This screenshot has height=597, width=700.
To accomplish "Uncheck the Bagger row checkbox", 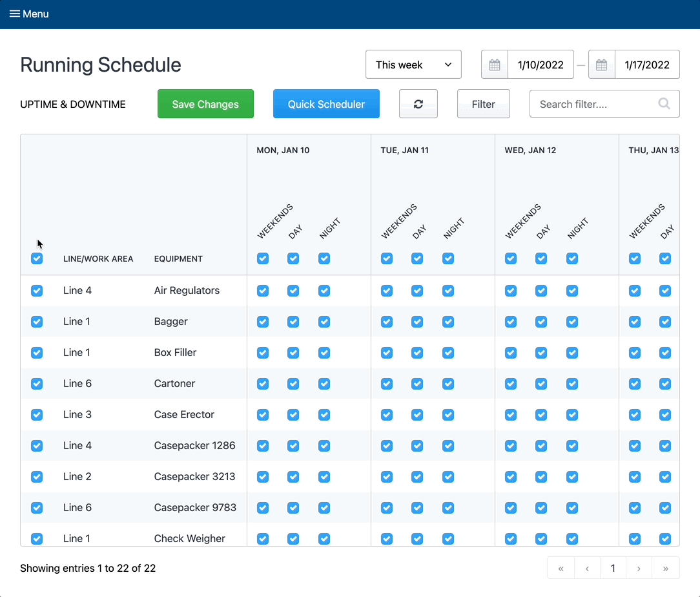I will pos(37,321).
